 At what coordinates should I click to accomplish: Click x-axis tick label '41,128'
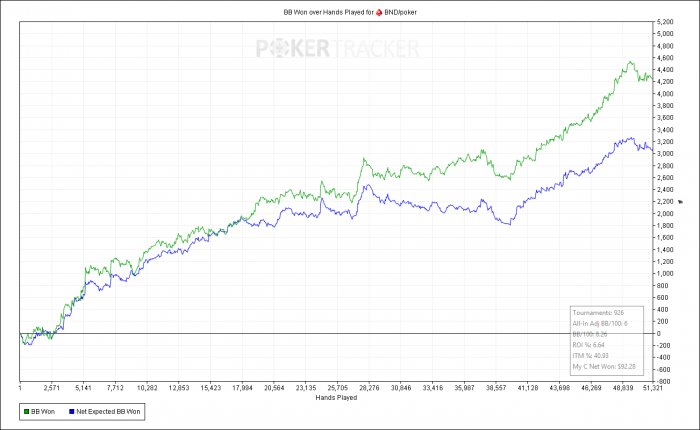click(x=528, y=388)
